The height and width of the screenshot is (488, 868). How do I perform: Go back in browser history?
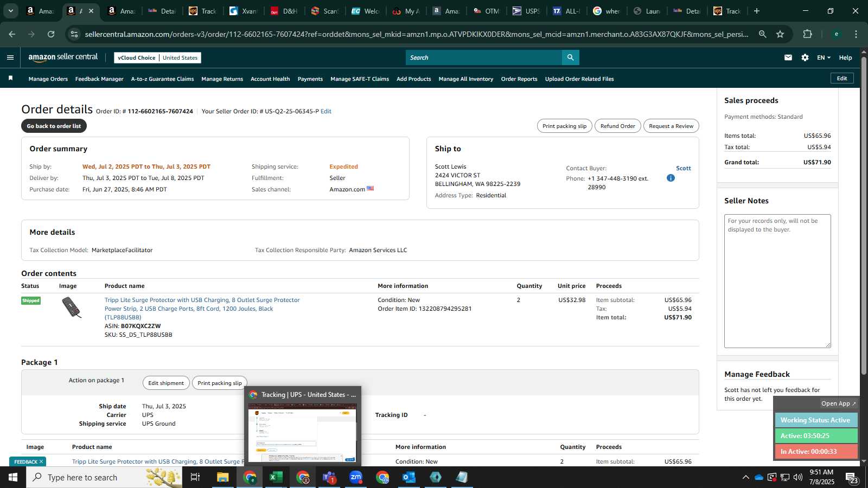coord(12,34)
